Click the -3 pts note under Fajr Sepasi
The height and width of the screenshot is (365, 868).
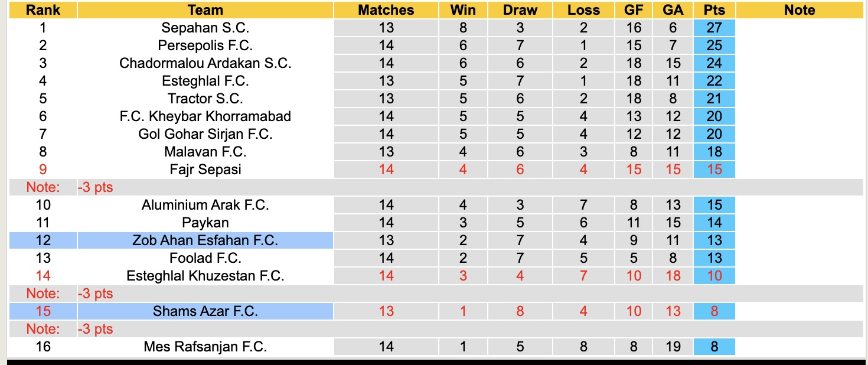pyautogui.click(x=95, y=187)
